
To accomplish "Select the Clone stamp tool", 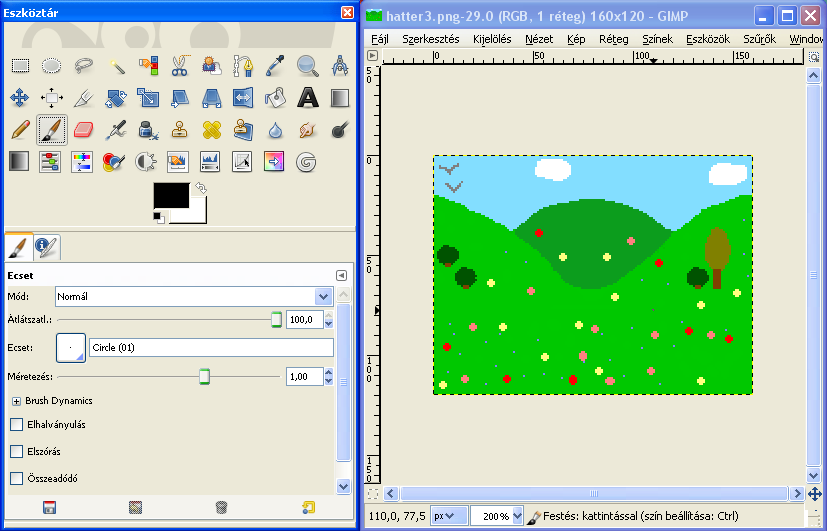I will coord(180,130).
